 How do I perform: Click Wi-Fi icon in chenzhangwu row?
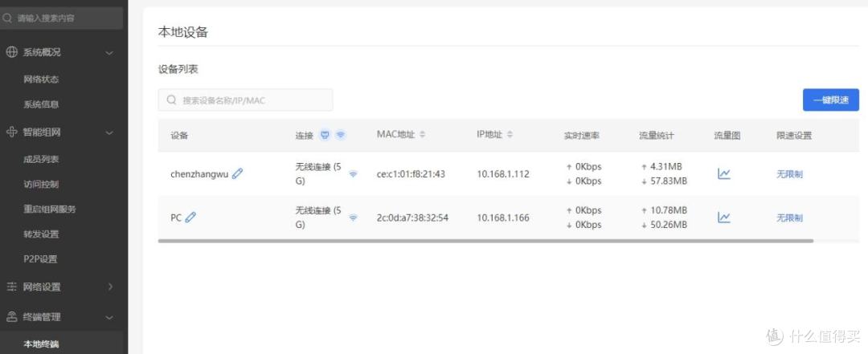[353, 173]
